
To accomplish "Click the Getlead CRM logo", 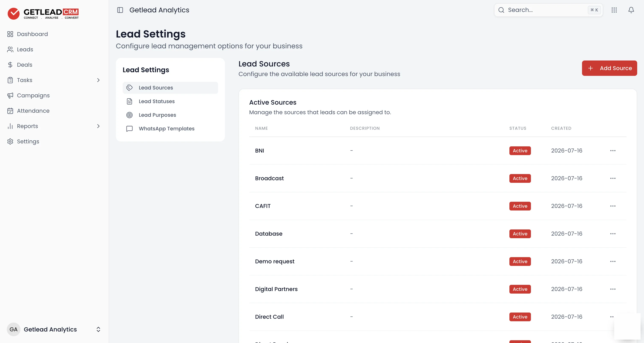I will (43, 13).
